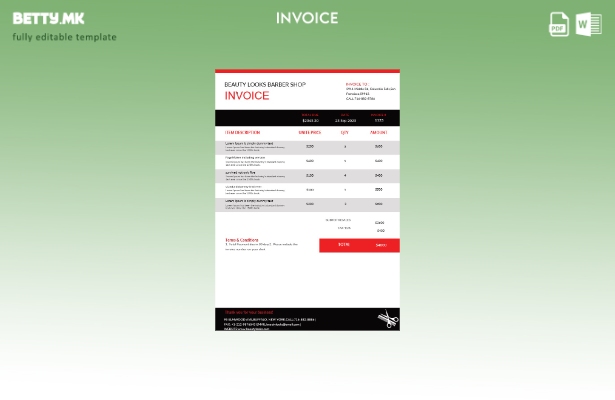Click the Item Description column header
The image size is (615, 400).
click(243, 132)
